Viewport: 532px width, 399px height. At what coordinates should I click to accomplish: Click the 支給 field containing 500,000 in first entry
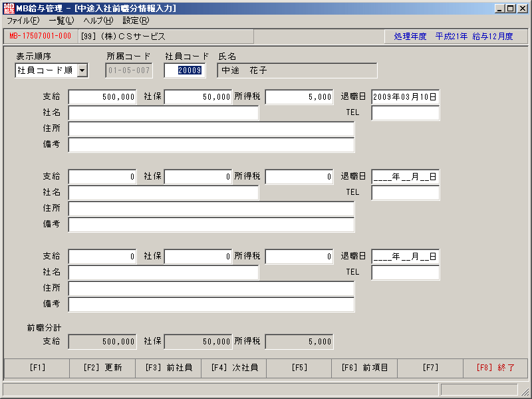[102, 97]
